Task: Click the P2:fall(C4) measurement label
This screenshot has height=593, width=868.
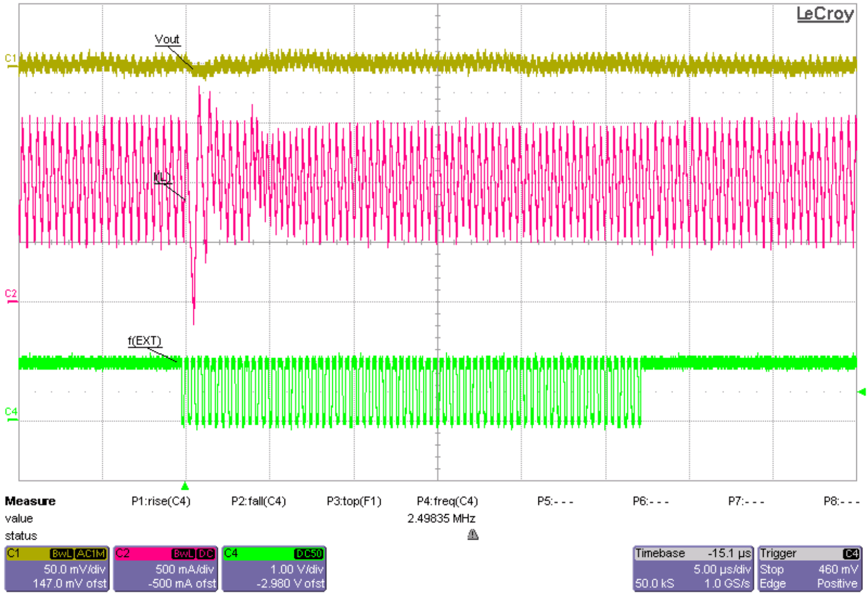Action: point(259,501)
